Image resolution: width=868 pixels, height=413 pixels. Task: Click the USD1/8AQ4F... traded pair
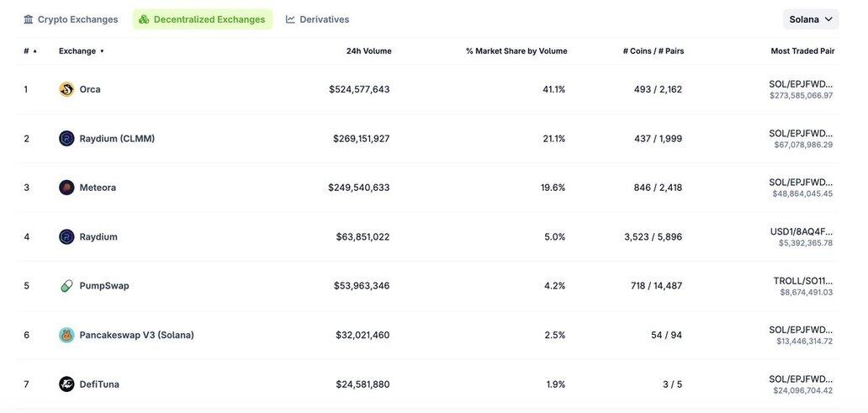[802, 231]
